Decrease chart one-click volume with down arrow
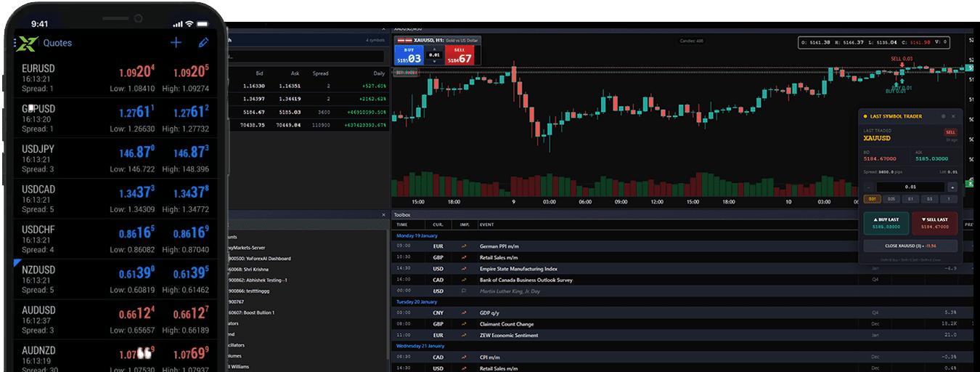 (434, 62)
